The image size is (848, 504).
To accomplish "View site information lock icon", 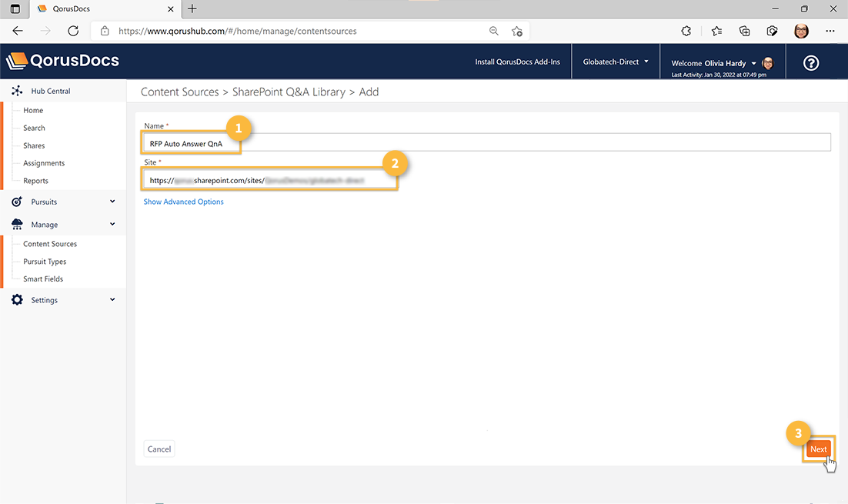I will pos(105,31).
